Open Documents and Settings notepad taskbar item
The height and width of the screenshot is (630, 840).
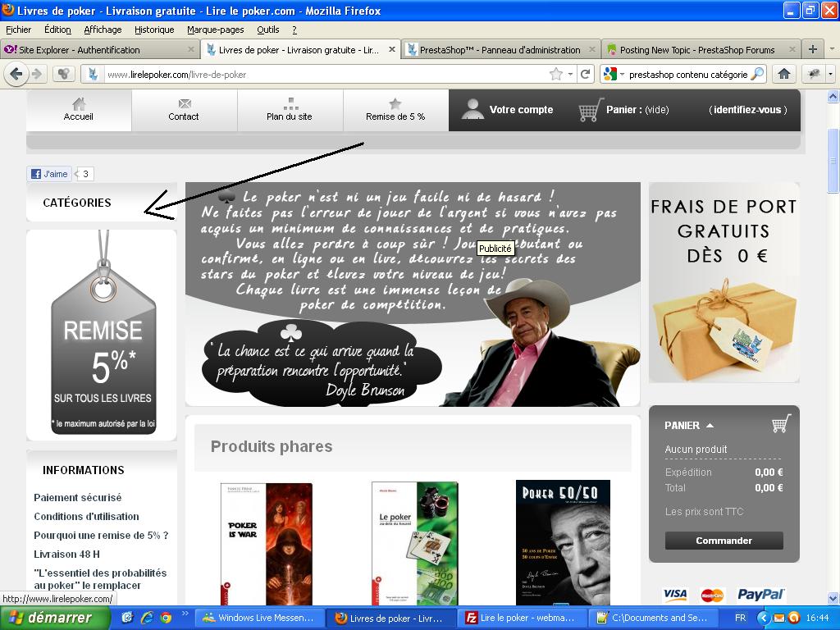[x=655, y=618]
